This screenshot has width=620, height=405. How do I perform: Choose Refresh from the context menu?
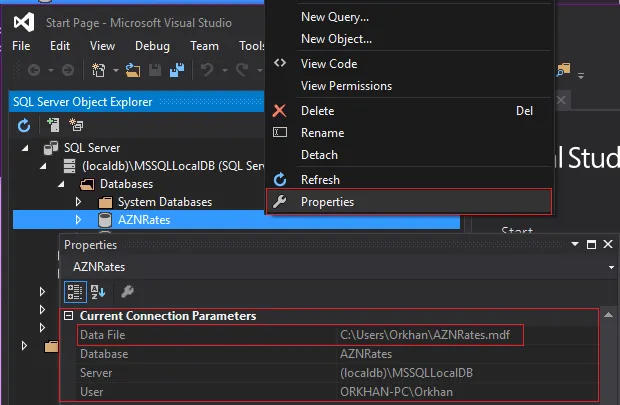coord(409,180)
